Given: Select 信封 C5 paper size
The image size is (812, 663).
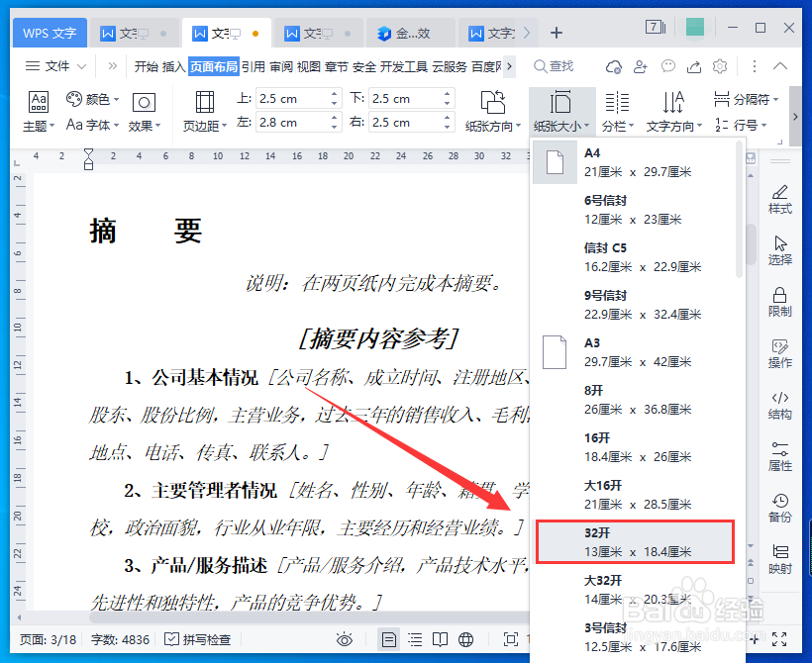Looking at the screenshot, I should pyautogui.click(x=637, y=257).
